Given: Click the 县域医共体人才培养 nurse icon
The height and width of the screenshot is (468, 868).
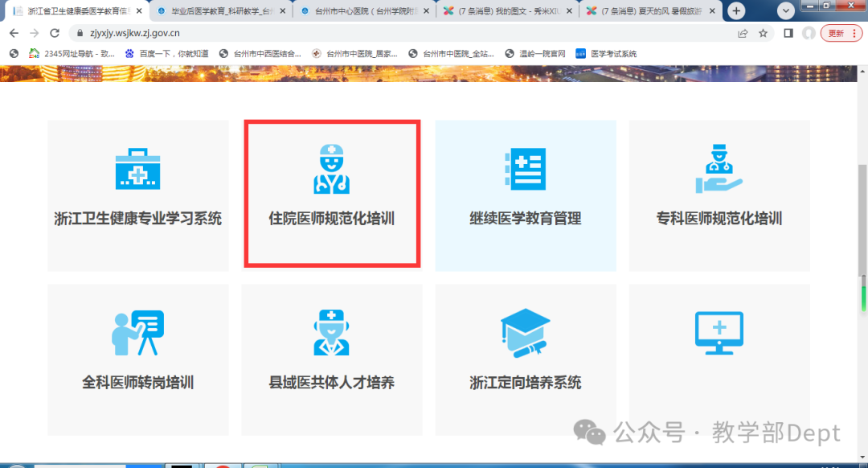Looking at the screenshot, I should 331,333.
